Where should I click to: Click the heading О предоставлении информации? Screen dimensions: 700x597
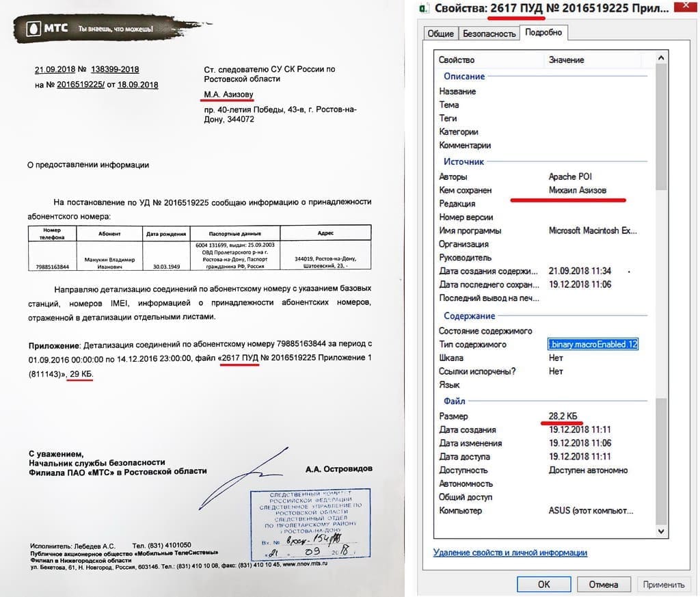coord(88,165)
